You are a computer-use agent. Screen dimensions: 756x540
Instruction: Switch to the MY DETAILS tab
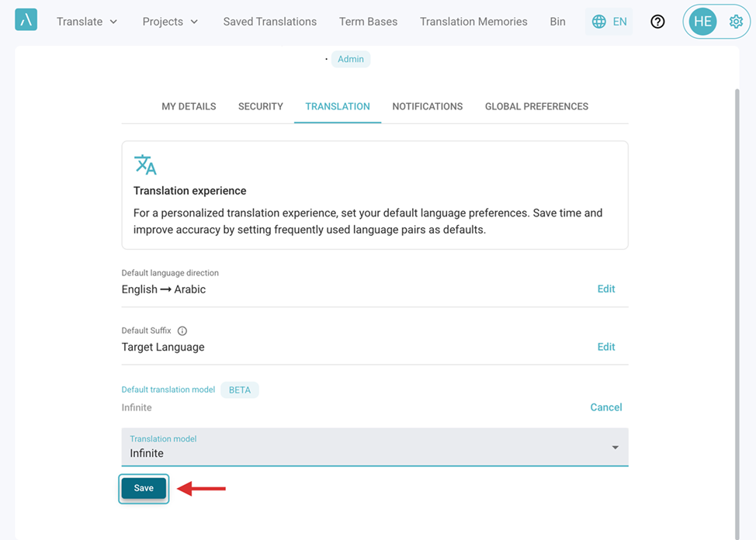click(x=189, y=106)
